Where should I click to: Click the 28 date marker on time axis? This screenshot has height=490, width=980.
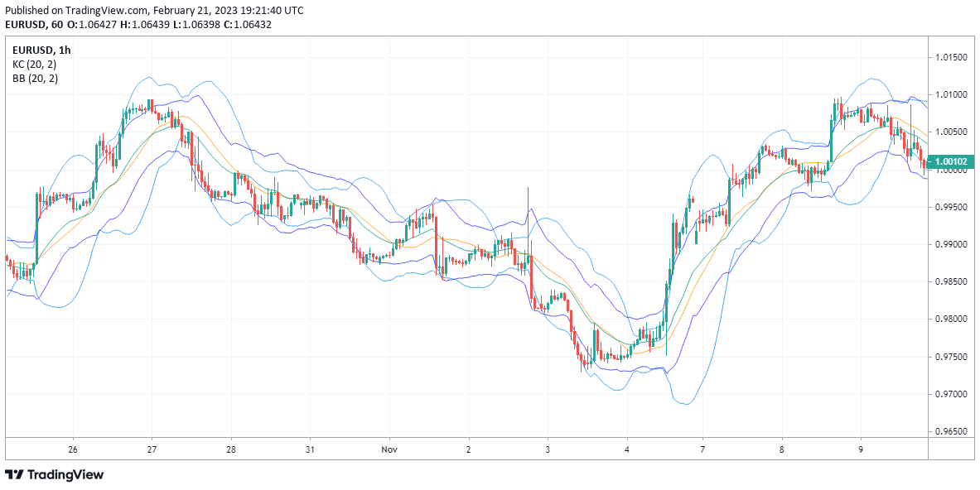[x=230, y=449]
